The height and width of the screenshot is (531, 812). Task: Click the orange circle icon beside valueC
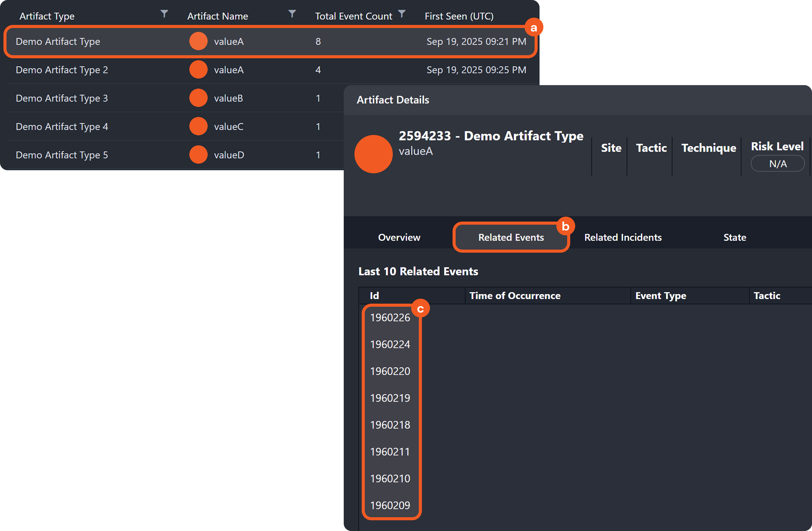[x=198, y=126]
